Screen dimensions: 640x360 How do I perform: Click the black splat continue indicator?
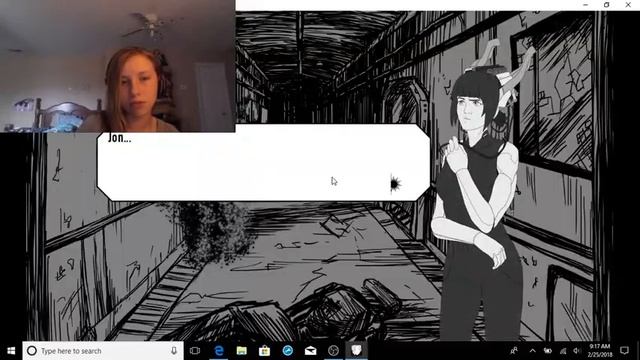point(395,184)
